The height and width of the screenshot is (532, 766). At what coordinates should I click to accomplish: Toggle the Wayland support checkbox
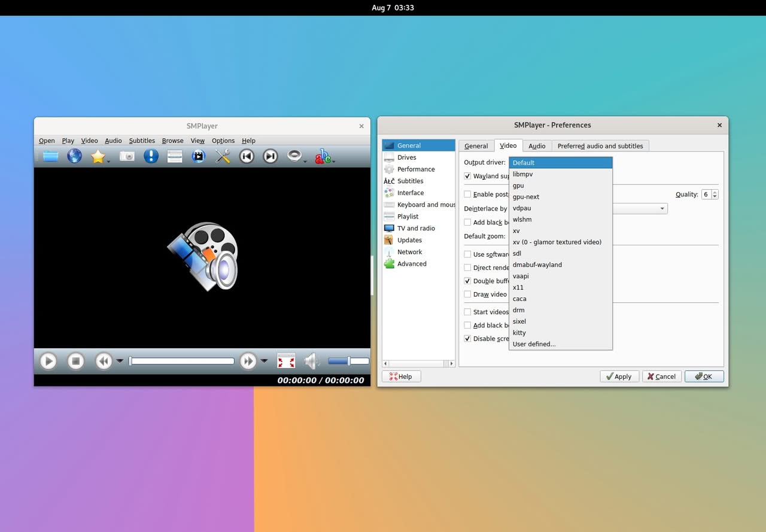468,177
